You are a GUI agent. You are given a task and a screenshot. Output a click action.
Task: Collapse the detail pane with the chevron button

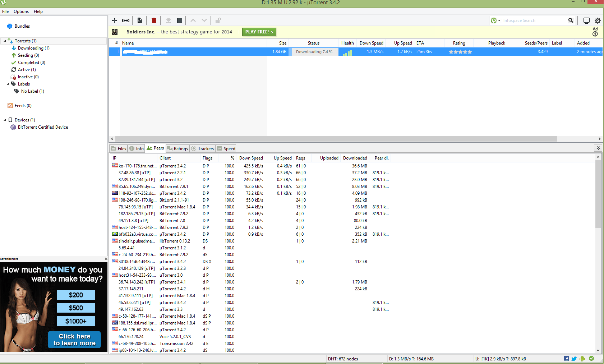pos(598,148)
